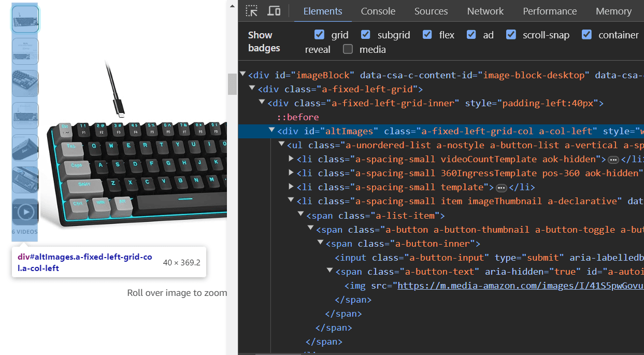This screenshot has width=644, height=355.
Task: Disable the flex badge checkbox
Action: [x=427, y=34]
